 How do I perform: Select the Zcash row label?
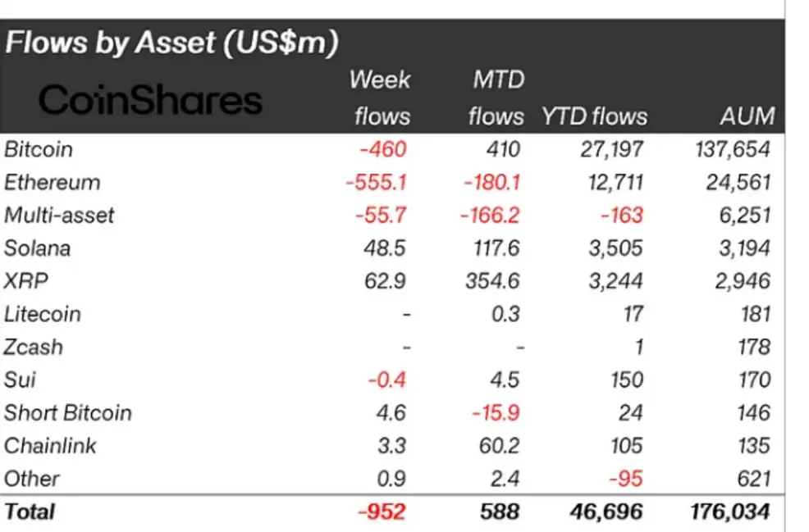point(34,347)
